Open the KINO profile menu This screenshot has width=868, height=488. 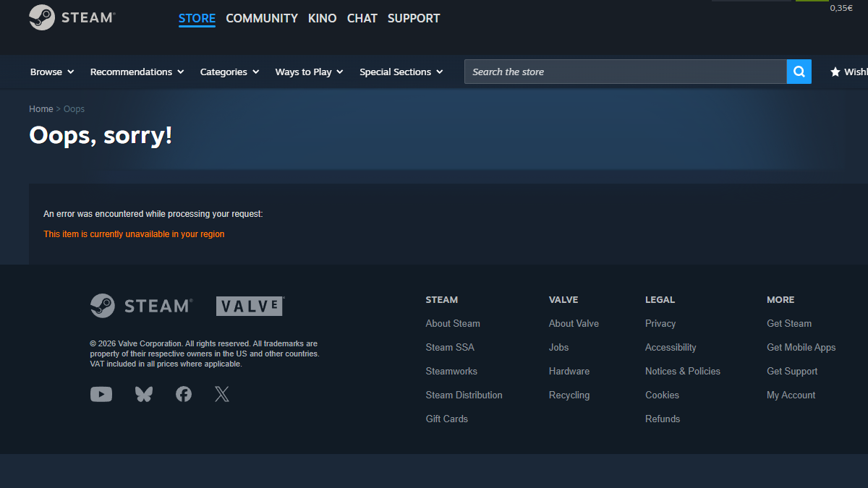click(x=322, y=18)
